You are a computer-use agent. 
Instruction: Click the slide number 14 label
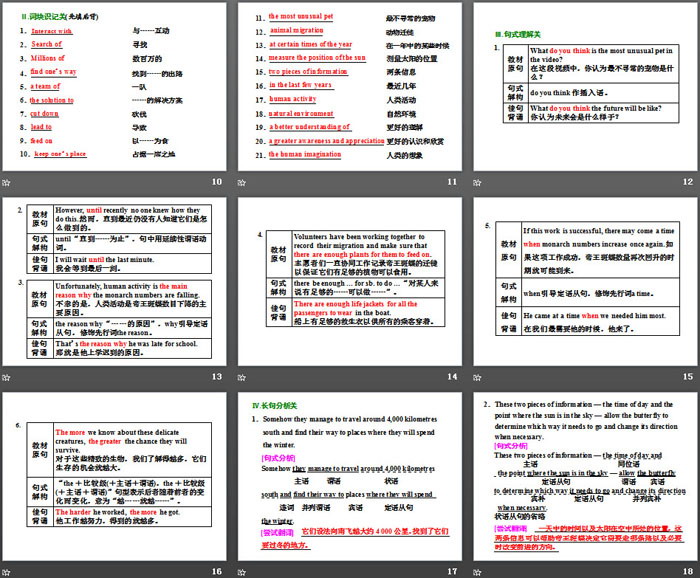click(x=450, y=377)
